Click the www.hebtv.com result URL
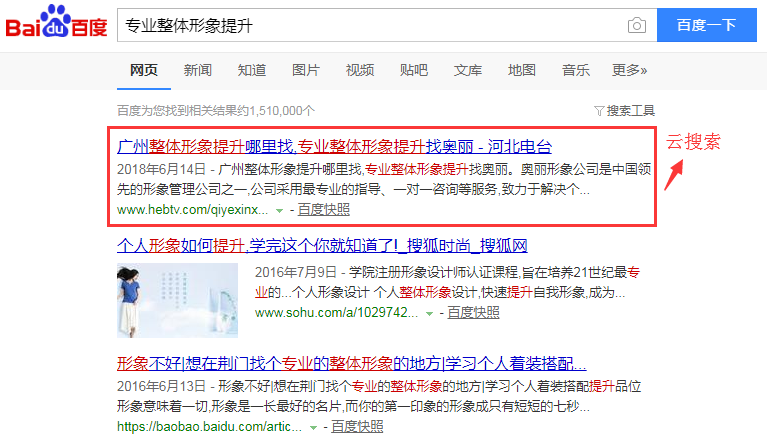The height and width of the screenshot is (443, 767). 193,210
